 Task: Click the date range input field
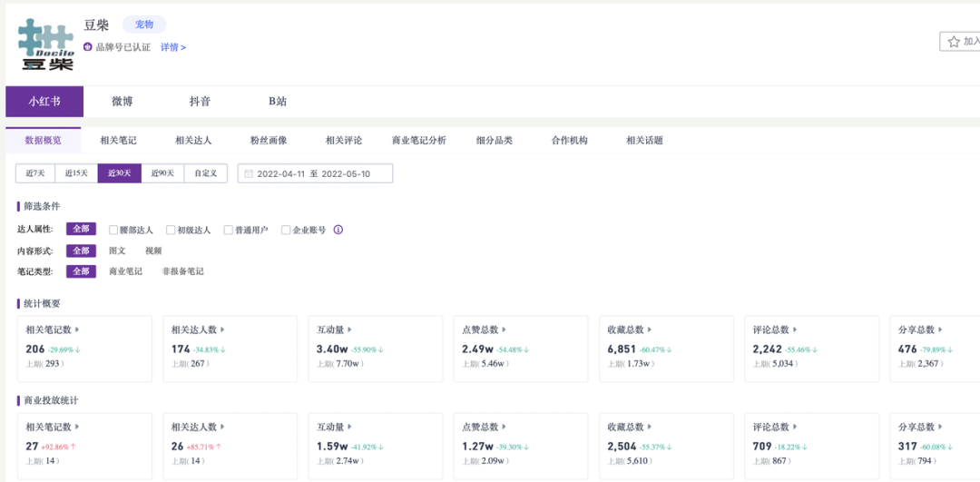(x=315, y=173)
